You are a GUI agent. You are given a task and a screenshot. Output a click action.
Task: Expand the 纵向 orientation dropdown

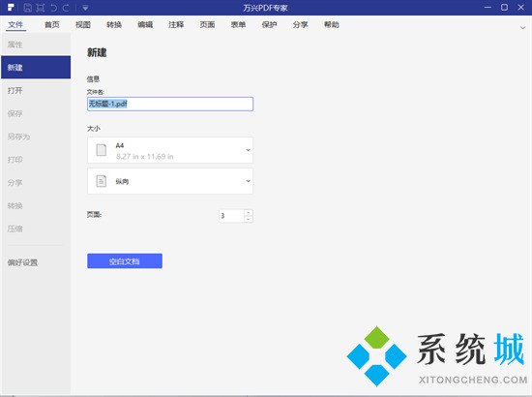pos(170,181)
